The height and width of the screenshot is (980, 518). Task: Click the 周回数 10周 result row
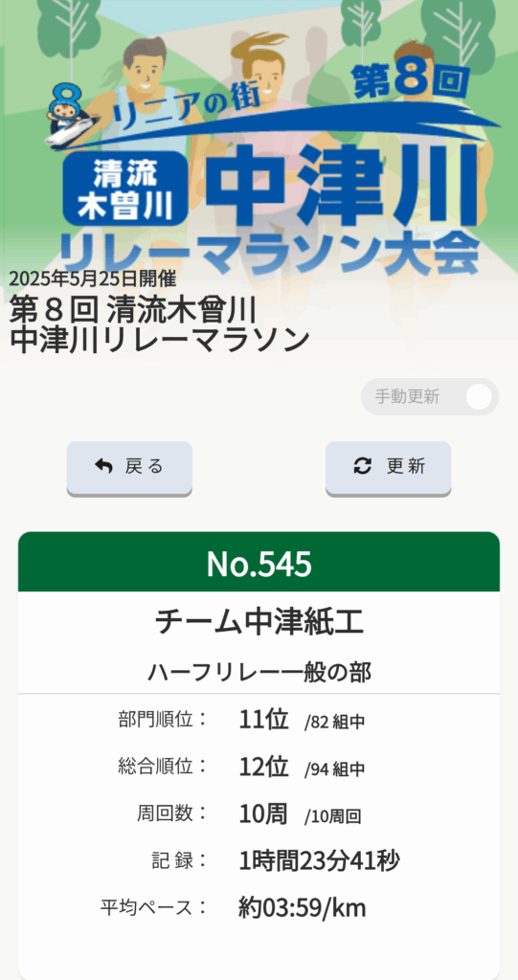259,813
